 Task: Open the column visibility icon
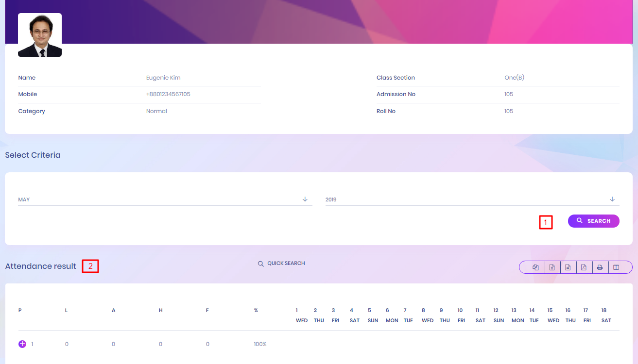tap(616, 267)
